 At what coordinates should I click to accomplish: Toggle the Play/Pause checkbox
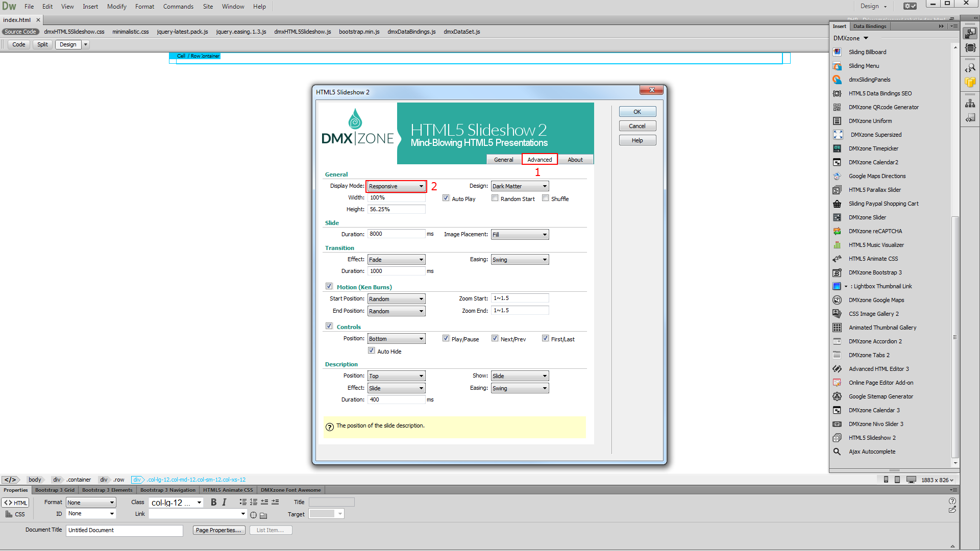click(x=446, y=338)
